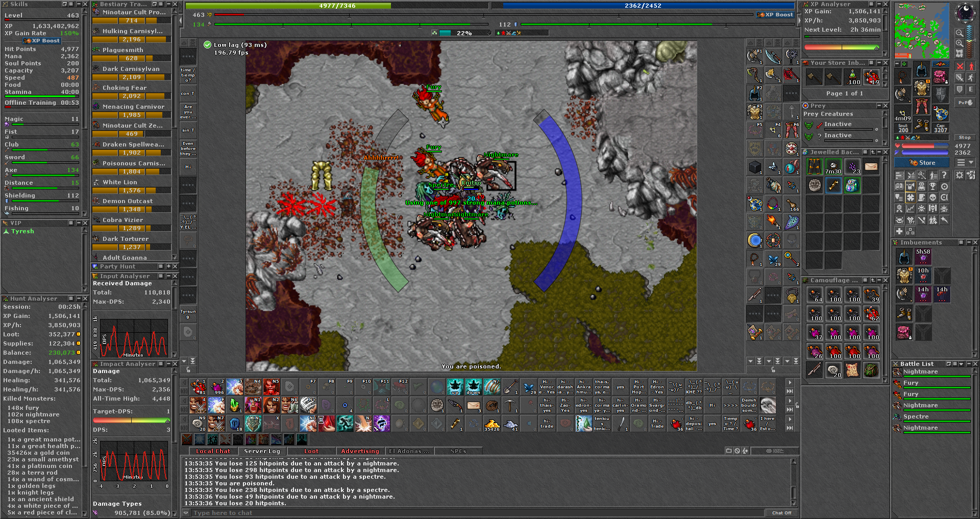Open Impact Analyser options menu

point(160,364)
